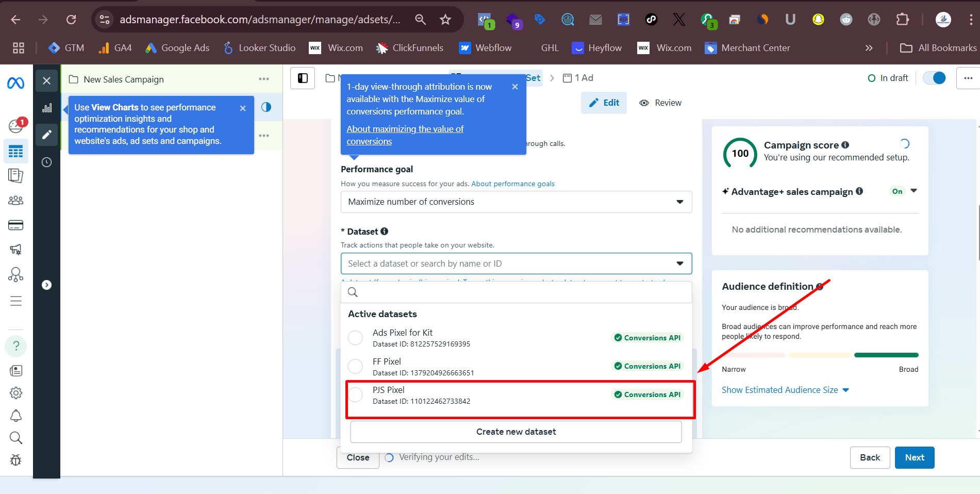Image resolution: width=980 pixels, height=494 pixels.
Task: Select the Edit tab
Action: (604, 103)
